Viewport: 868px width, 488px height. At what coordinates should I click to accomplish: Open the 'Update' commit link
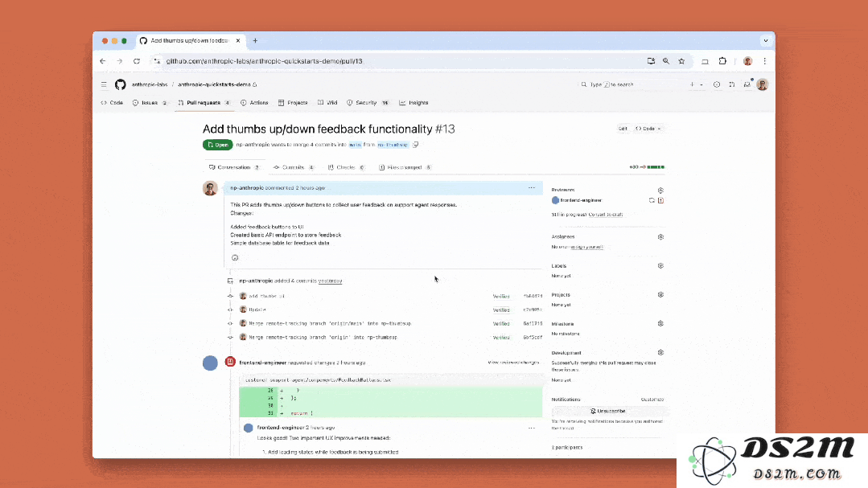pyautogui.click(x=257, y=310)
